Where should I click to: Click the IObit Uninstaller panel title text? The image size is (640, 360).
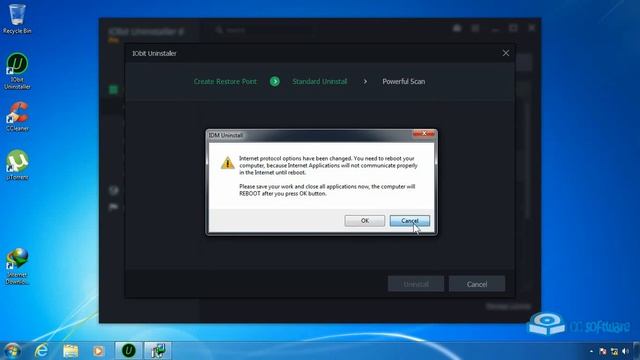click(x=154, y=53)
